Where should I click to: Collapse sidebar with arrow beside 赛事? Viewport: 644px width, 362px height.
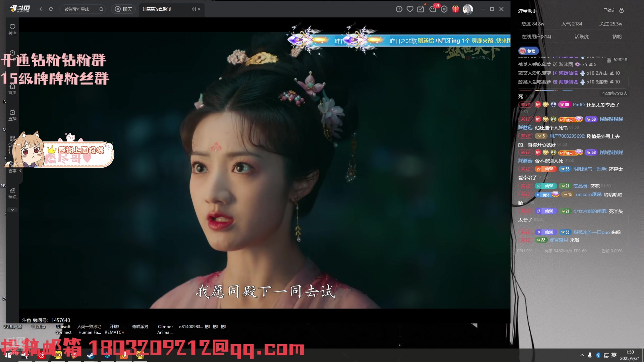[20, 171]
